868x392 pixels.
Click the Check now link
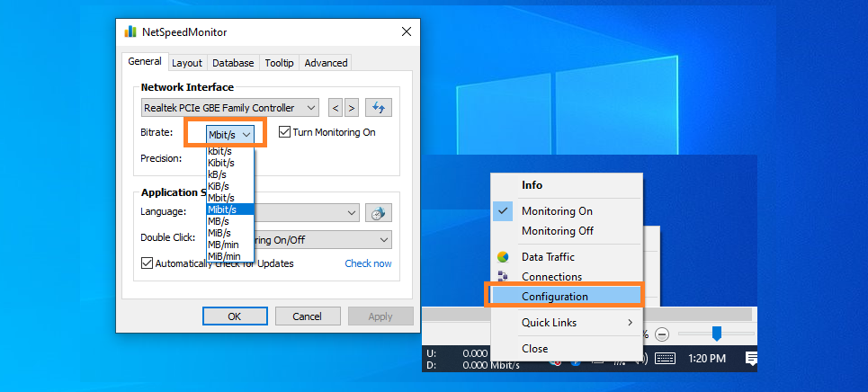(368, 263)
